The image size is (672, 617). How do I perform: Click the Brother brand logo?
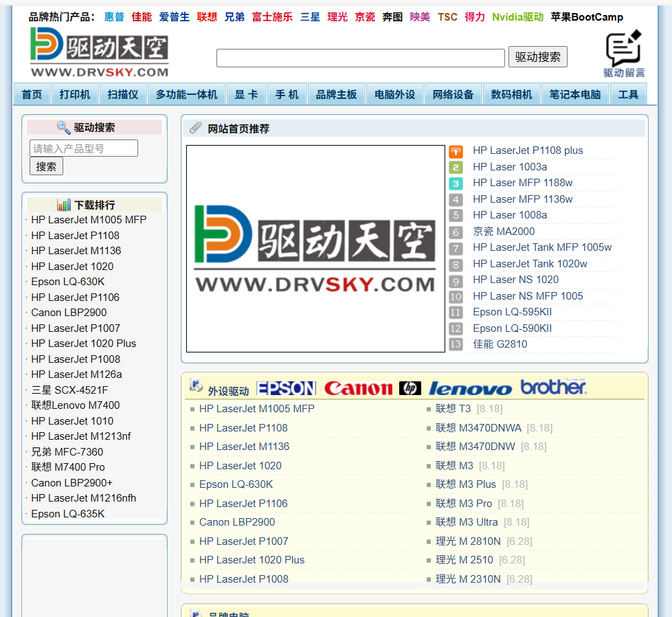click(553, 387)
